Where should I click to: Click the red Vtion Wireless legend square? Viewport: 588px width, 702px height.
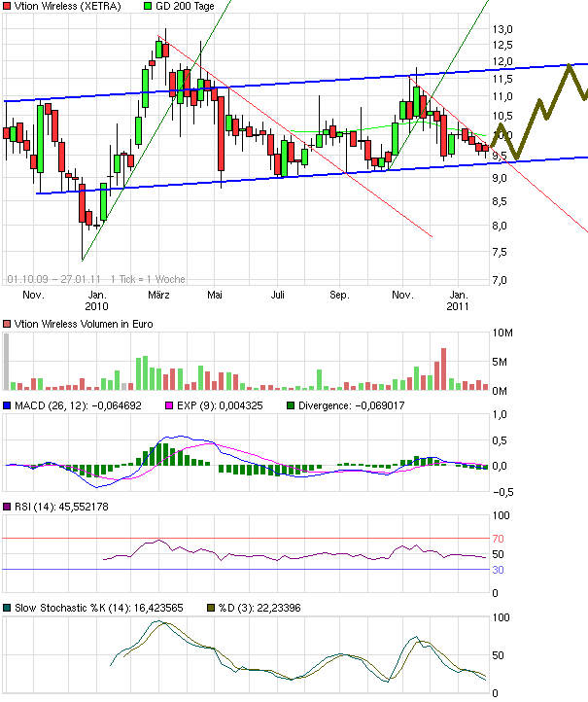7,6
